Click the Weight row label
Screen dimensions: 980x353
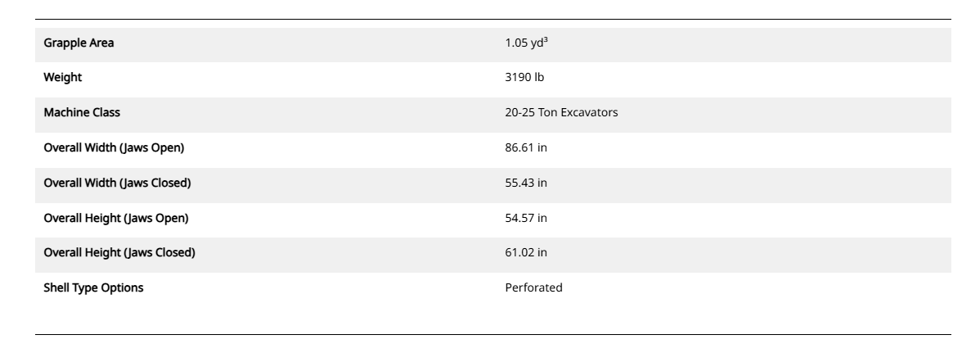pyautogui.click(x=63, y=78)
